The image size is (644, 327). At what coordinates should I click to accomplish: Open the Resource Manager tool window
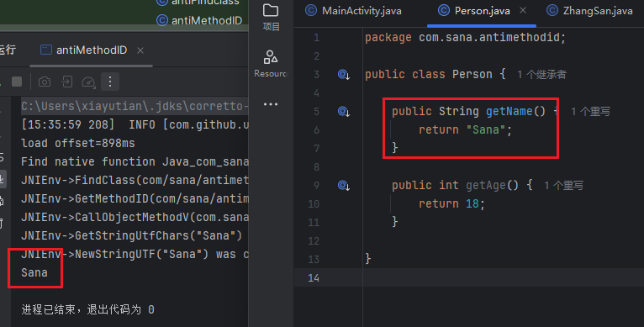point(271,63)
